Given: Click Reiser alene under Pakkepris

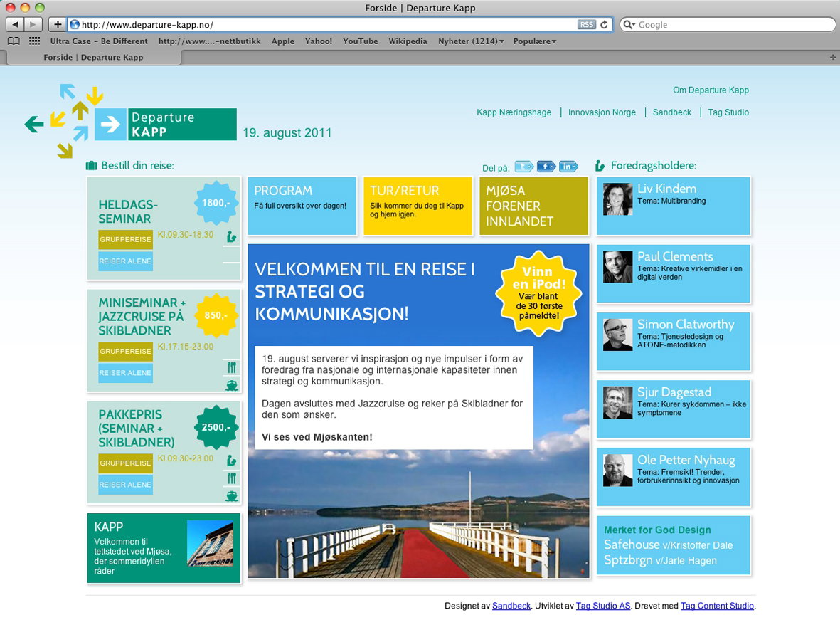Looking at the screenshot, I should pos(125,485).
